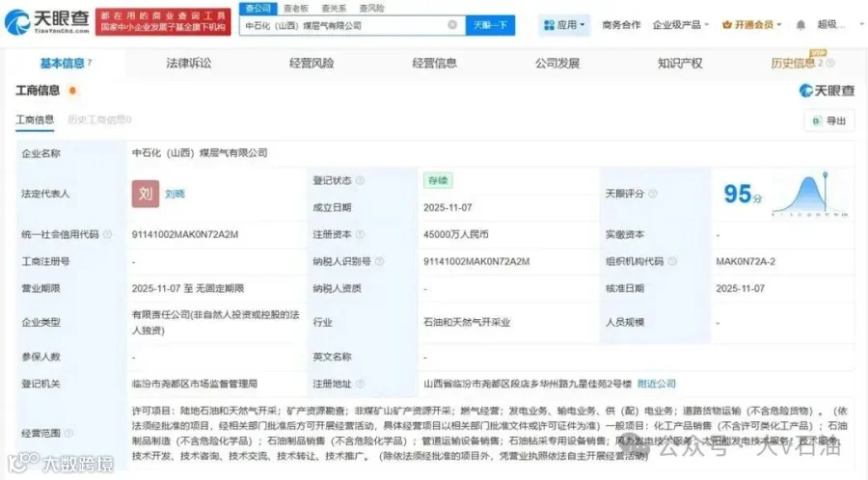Select the 经营信息 tab
Image resolution: width=868 pixels, height=480 pixels.
coord(435,63)
